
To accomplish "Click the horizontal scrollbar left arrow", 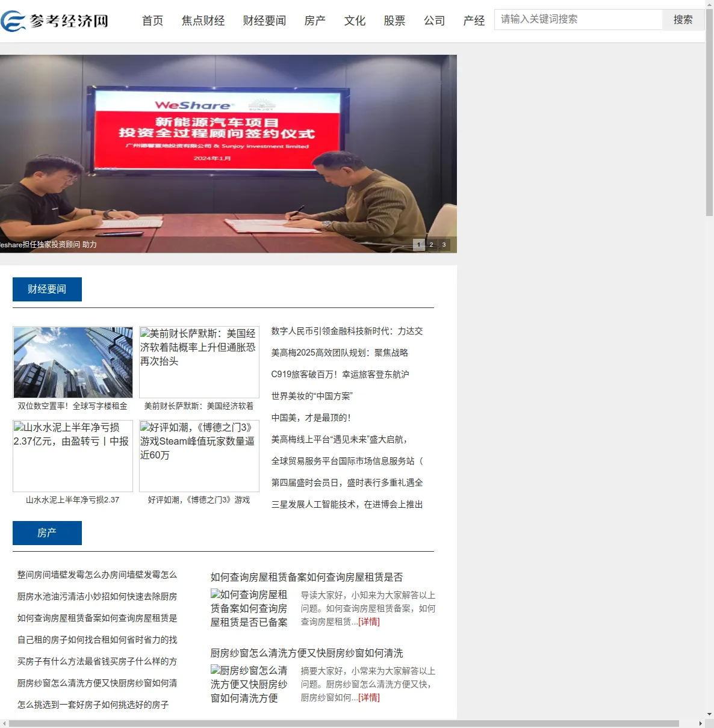I will point(4,723).
